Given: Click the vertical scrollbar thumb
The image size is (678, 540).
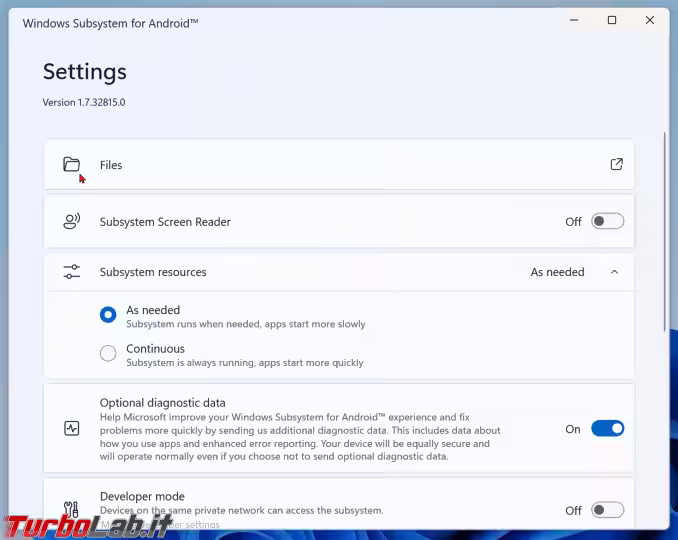Looking at the screenshot, I should click(665, 232).
